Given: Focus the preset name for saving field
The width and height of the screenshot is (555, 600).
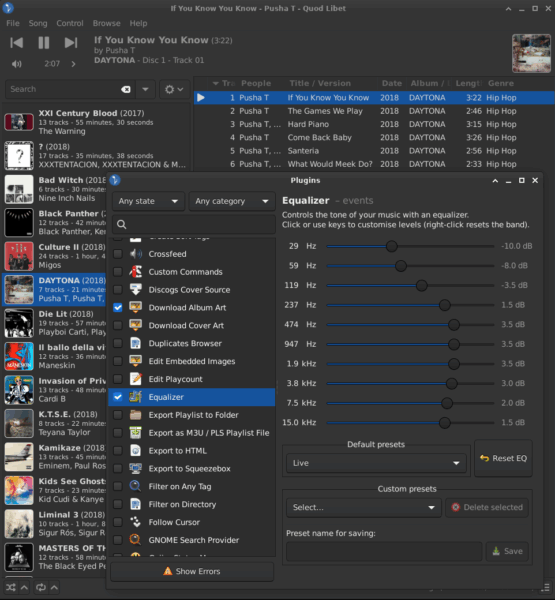Looking at the screenshot, I should coord(384,551).
